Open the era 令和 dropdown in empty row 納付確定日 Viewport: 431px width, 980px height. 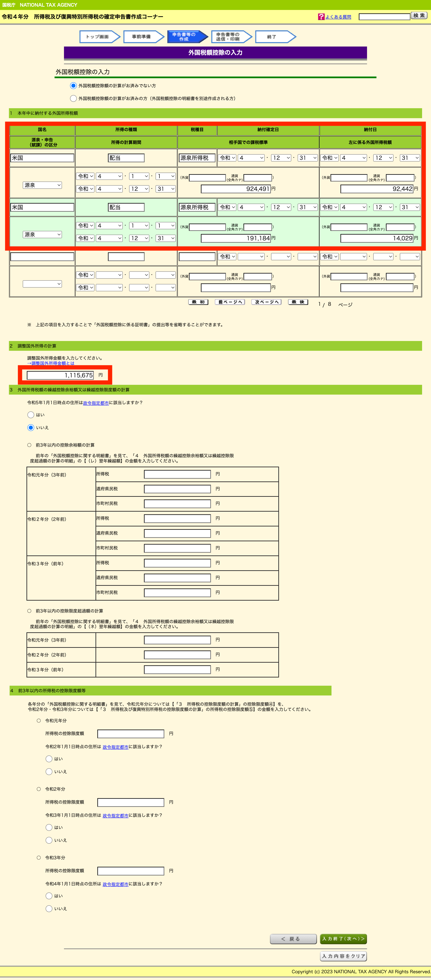[228, 257]
